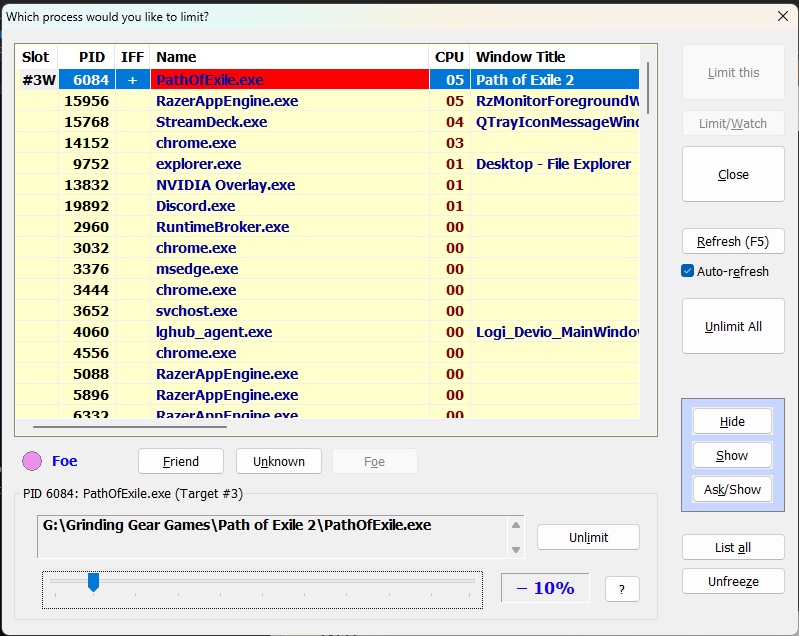Click the Limit/Watch button
The height and width of the screenshot is (636, 799).
click(x=733, y=123)
